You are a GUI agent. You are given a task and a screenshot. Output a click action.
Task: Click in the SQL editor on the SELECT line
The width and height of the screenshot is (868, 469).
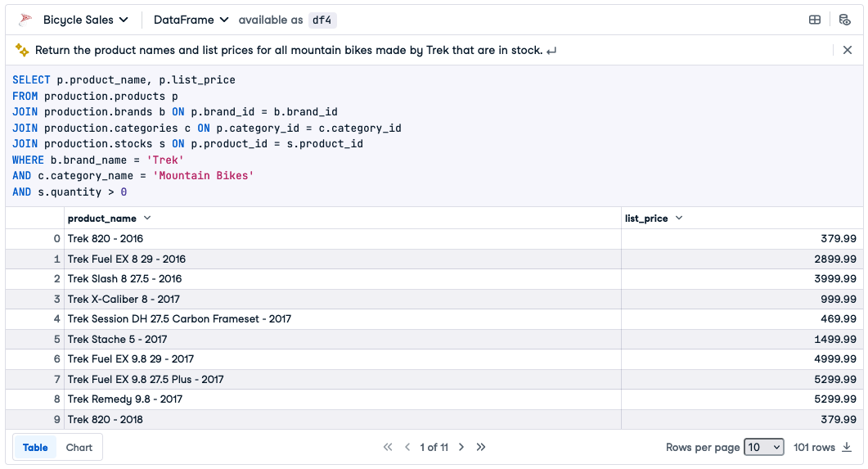pos(124,79)
